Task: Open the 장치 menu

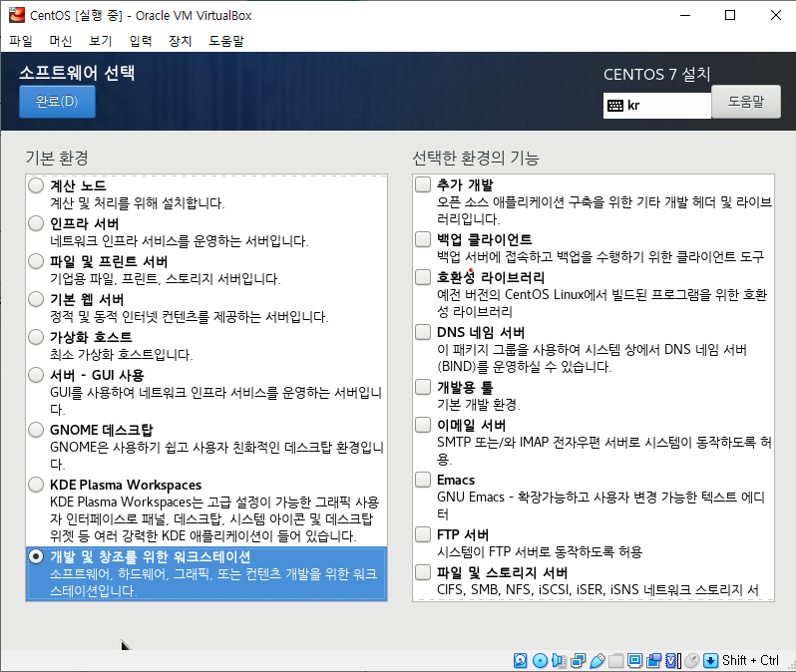Action: 180,41
